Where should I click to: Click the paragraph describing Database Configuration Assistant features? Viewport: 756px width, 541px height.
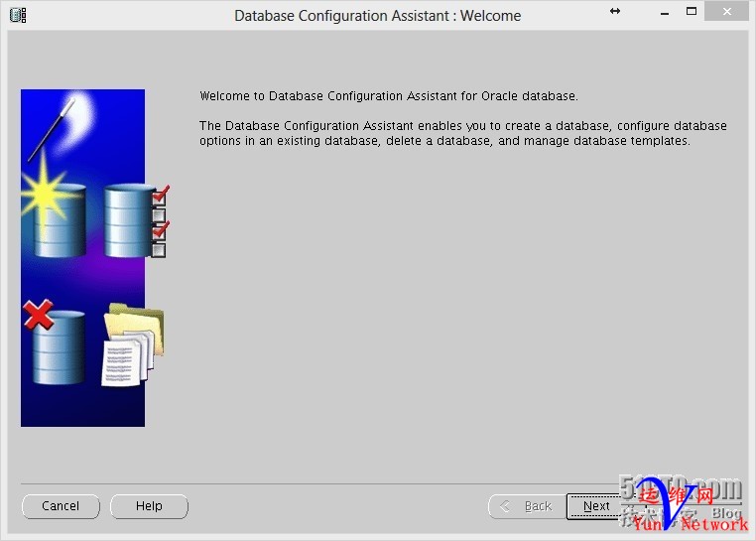(463, 133)
